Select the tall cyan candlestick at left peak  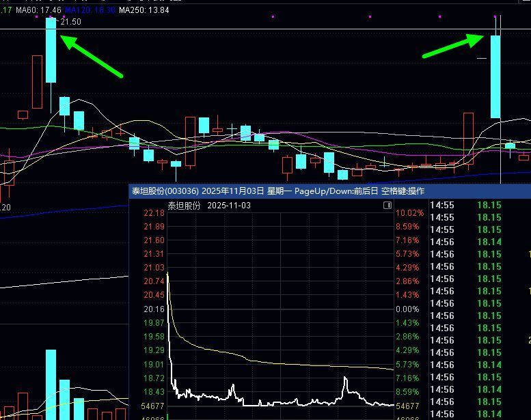(x=51, y=51)
